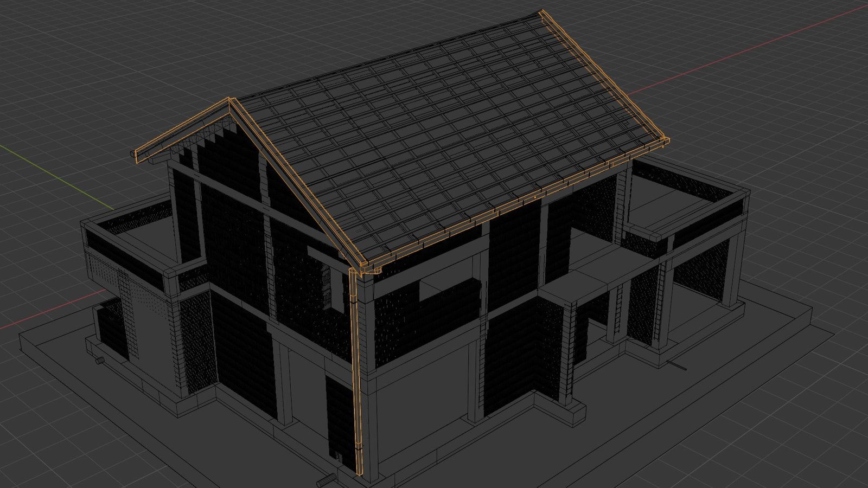868x488 pixels.
Task: Click the empty grid area at top left
Action: pos(81,54)
